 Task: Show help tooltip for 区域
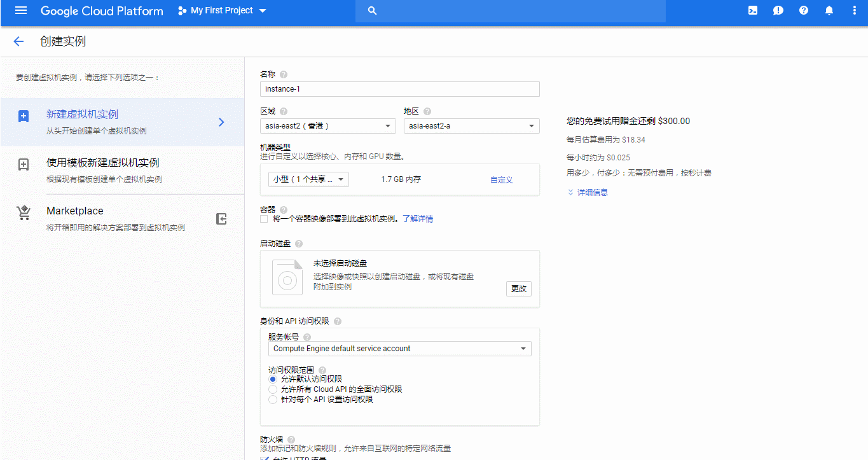pyautogui.click(x=284, y=111)
